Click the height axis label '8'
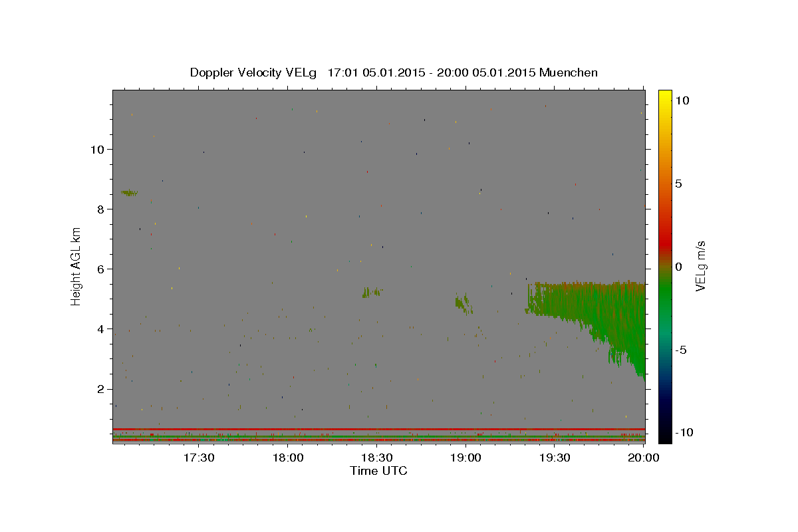 click(102, 209)
